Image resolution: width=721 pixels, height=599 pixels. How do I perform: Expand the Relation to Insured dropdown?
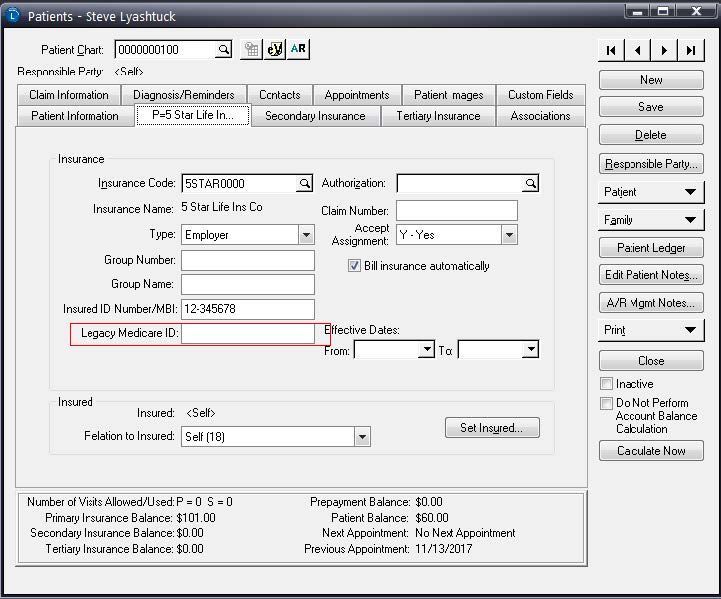(362, 437)
